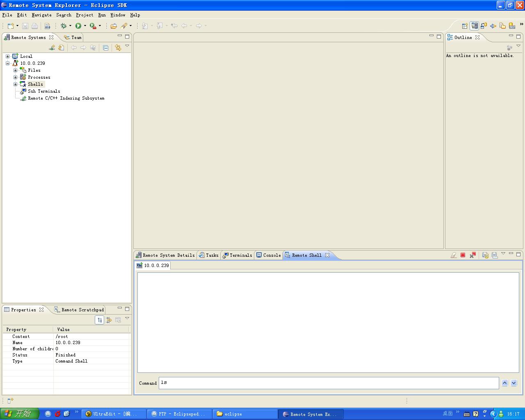Switch to CVS Repository perspective icon
This screenshot has height=420, width=525.
(x=512, y=26)
